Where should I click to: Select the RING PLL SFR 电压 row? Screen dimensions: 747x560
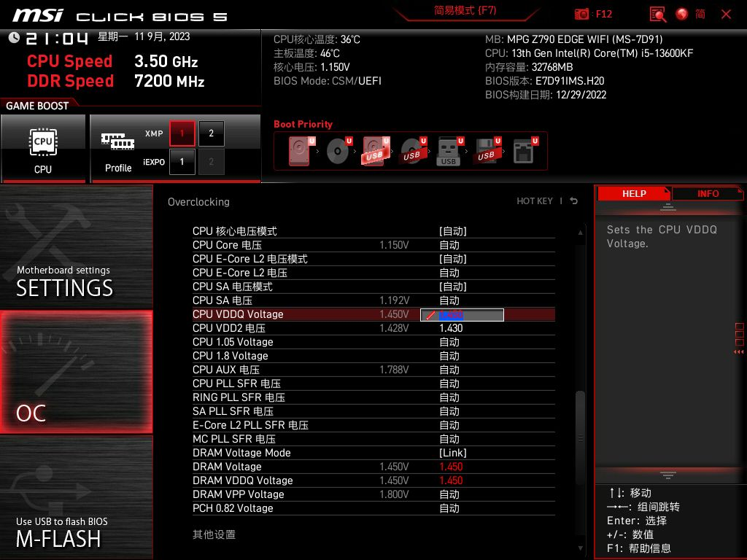pyautogui.click(x=373, y=397)
